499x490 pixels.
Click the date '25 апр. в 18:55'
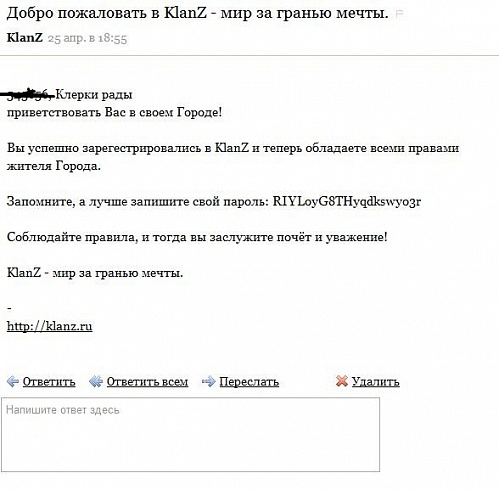[x=87, y=38]
